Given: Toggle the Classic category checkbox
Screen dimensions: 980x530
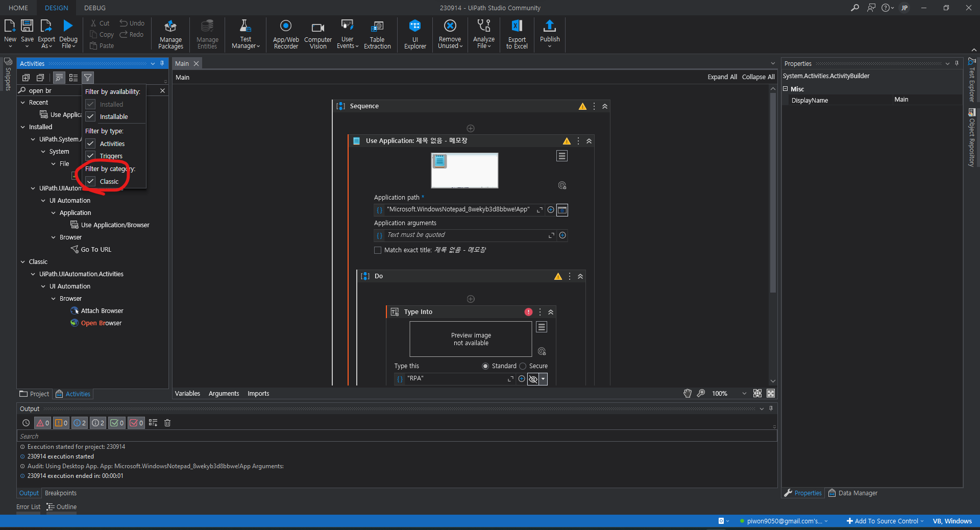Looking at the screenshot, I should [90, 181].
